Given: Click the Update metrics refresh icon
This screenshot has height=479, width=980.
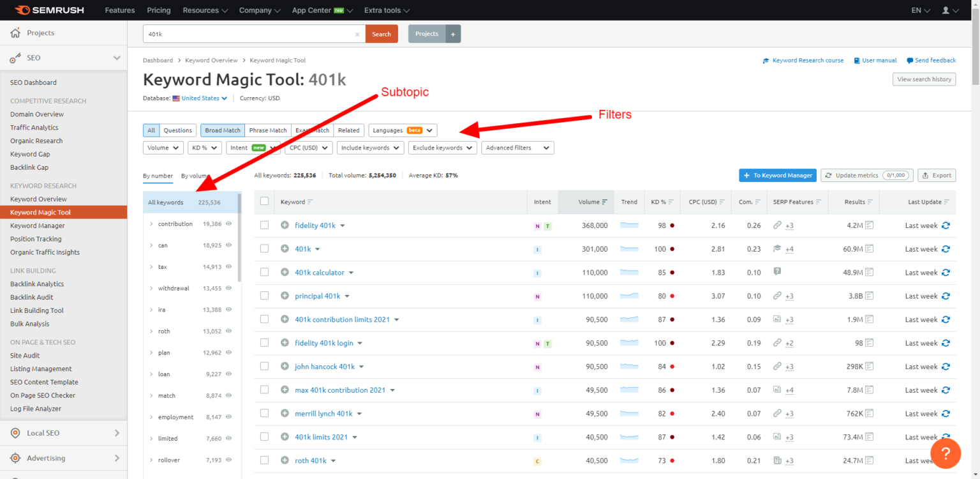Looking at the screenshot, I should 829,175.
